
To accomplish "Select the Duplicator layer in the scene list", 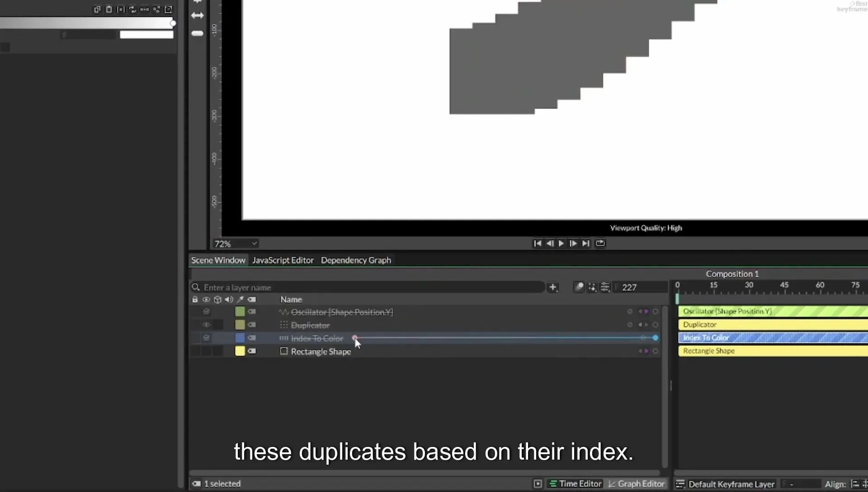I will click(311, 325).
